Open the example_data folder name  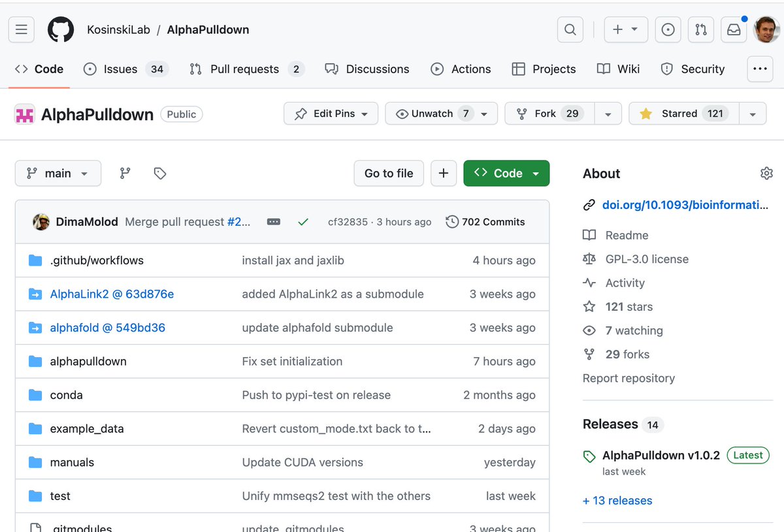click(87, 429)
